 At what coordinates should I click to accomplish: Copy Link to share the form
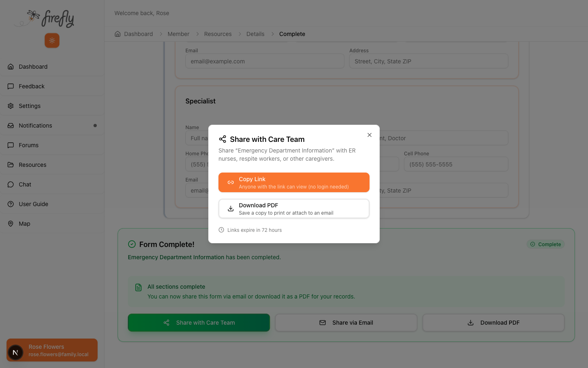pyautogui.click(x=294, y=182)
